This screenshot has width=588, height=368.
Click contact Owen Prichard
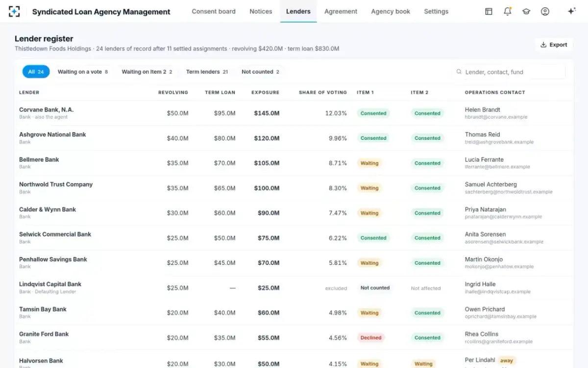click(x=485, y=309)
